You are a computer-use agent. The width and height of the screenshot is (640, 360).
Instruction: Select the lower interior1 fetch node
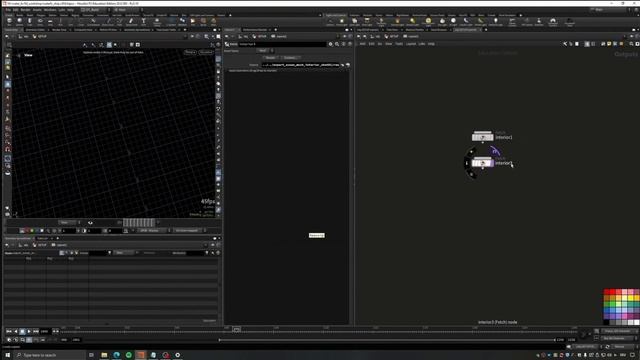[x=482, y=163]
